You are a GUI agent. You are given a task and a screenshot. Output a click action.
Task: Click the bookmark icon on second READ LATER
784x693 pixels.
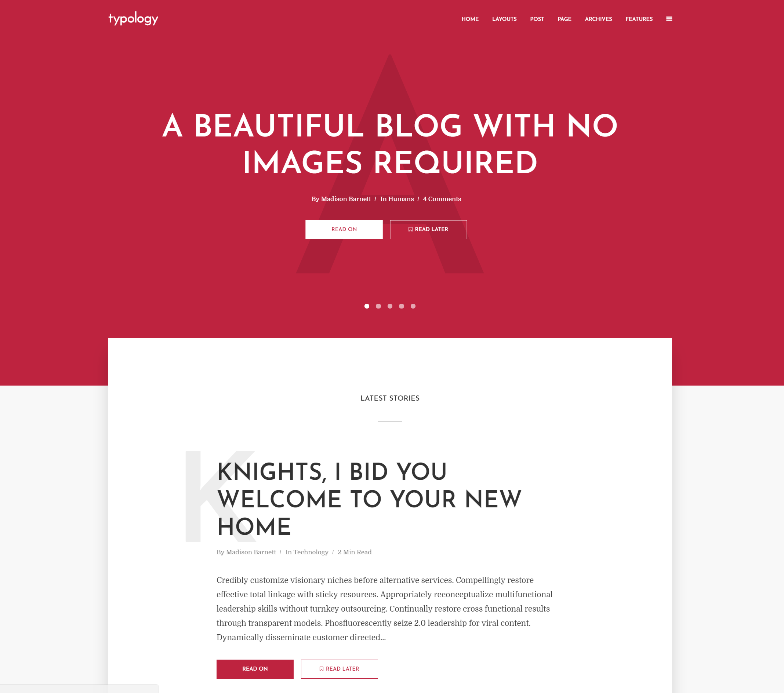click(x=321, y=668)
